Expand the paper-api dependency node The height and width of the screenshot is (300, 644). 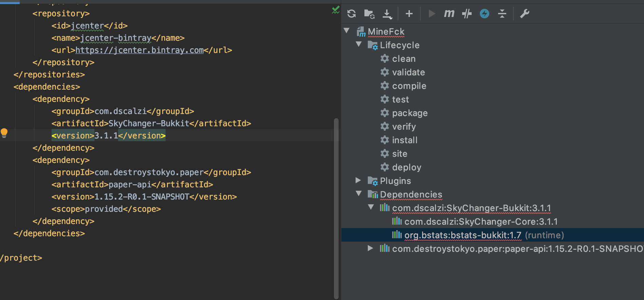(371, 248)
